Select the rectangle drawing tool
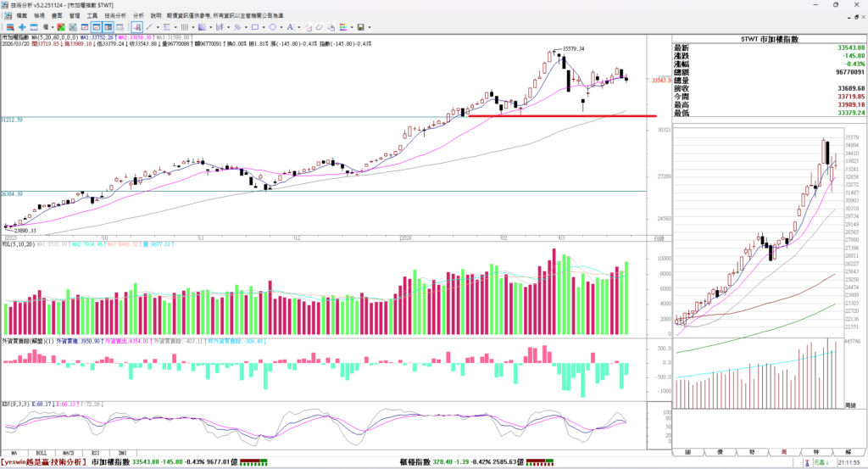 tap(255, 27)
